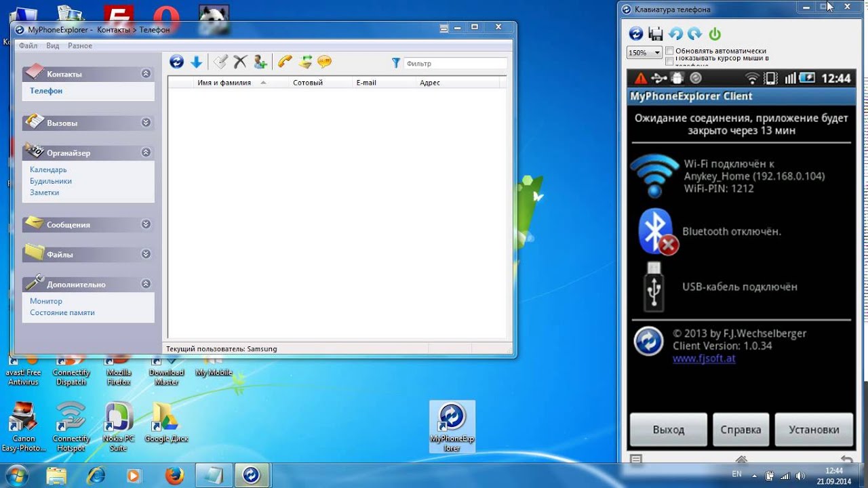Open MyPhoneExplorer desktop shortcut

pos(452,426)
